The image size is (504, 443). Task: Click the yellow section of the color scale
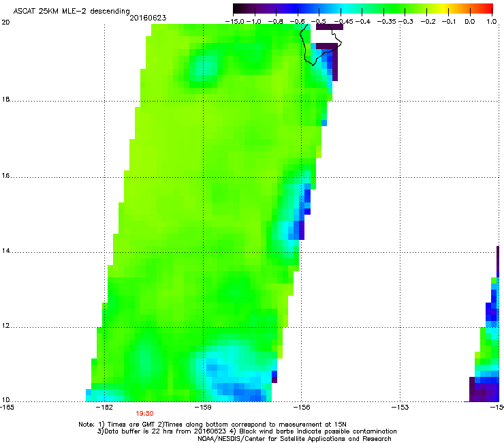click(x=445, y=8)
